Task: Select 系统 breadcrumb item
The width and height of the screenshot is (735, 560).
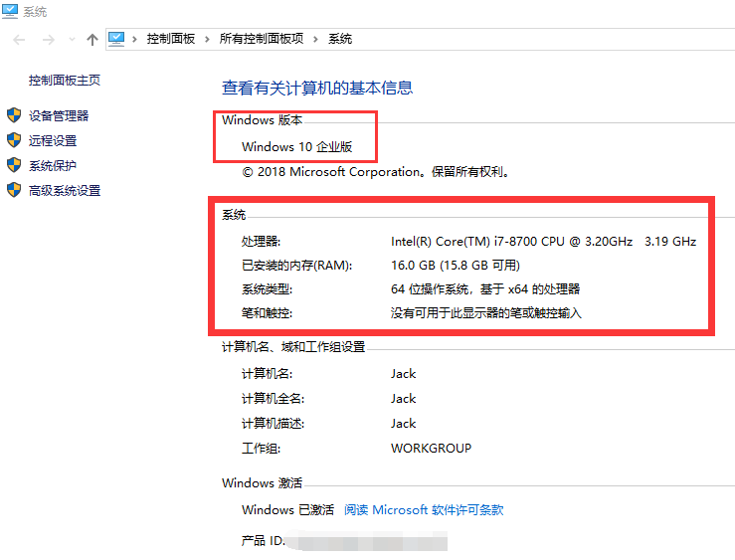Action: click(x=340, y=39)
